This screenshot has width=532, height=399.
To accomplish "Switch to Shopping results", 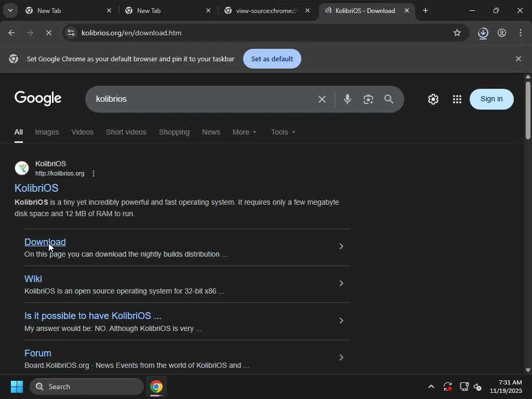I will click(x=174, y=132).
